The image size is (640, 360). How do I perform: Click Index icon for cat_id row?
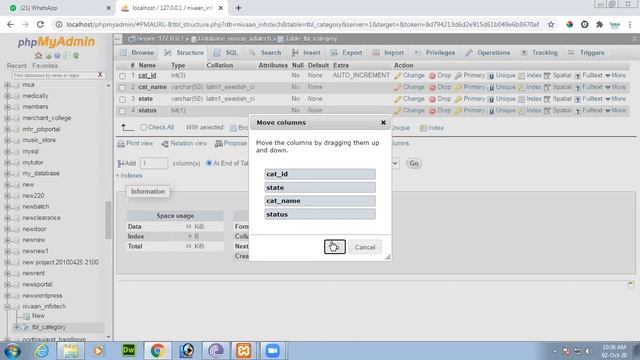coord(521,76)
